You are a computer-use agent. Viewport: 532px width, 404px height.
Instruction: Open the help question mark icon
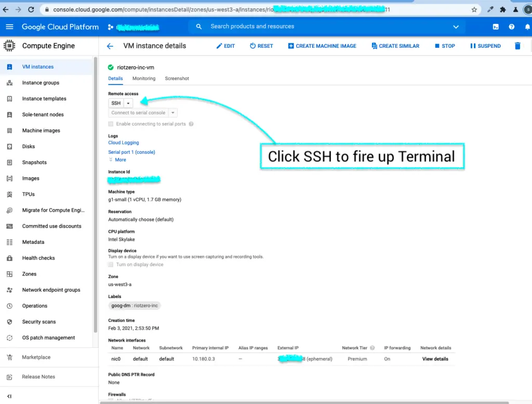click(512, 27)
